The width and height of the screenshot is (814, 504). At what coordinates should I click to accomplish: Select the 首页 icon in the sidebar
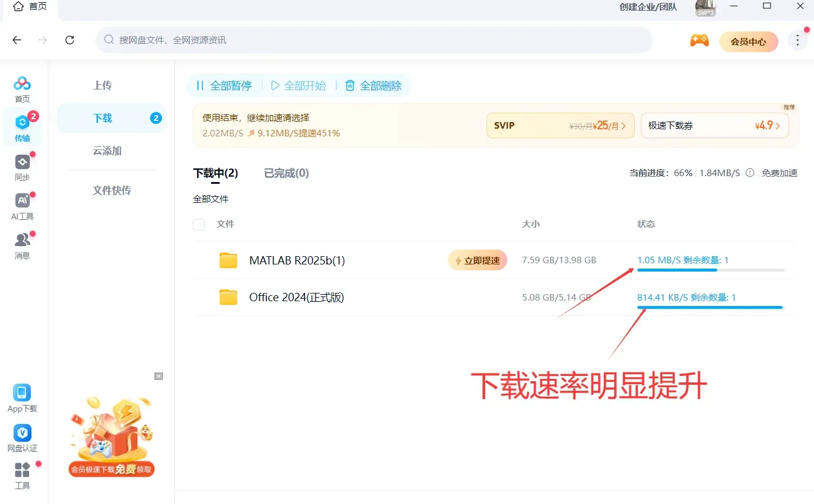pyautogui.click(x=22, y=88)
